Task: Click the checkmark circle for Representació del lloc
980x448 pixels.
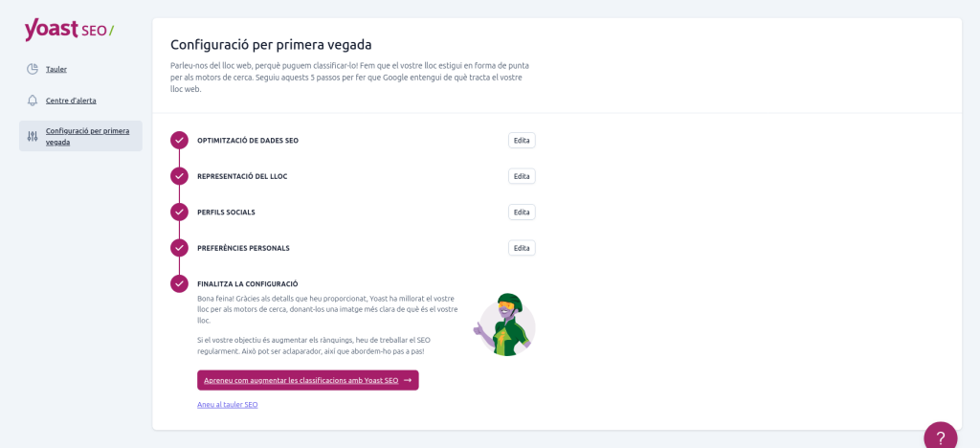Action: [x=179, y=176]
